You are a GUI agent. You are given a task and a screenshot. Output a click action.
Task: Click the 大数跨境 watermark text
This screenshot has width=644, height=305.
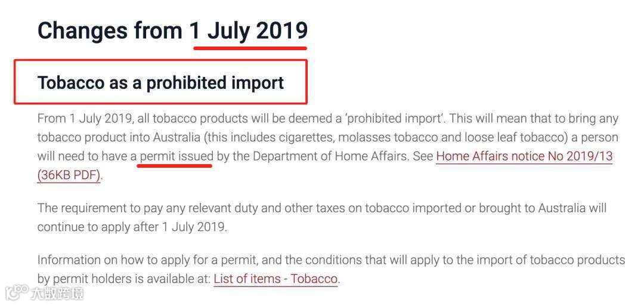click(x=57, y=293)
